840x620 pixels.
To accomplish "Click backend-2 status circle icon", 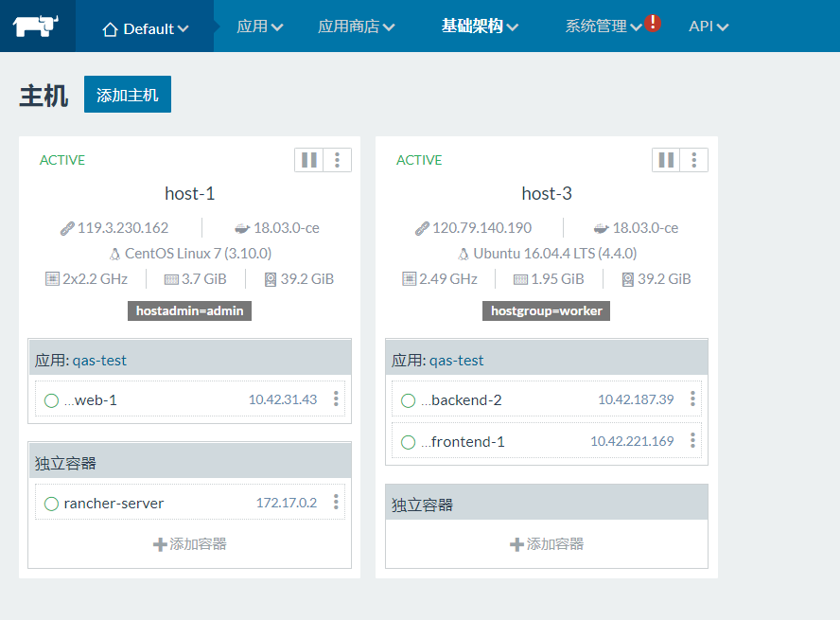I will click(409, 400).
